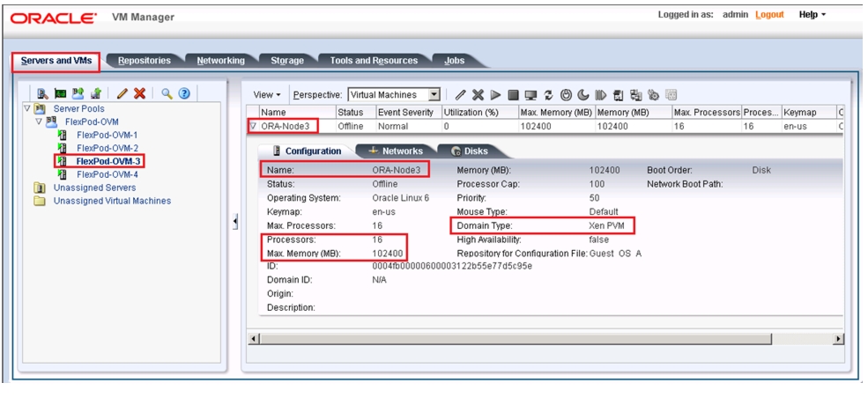The width and height of the screenshot is (868, 405).
Task: Select FlexPod-OVM-1 server in tree
Action: point(108,135)
